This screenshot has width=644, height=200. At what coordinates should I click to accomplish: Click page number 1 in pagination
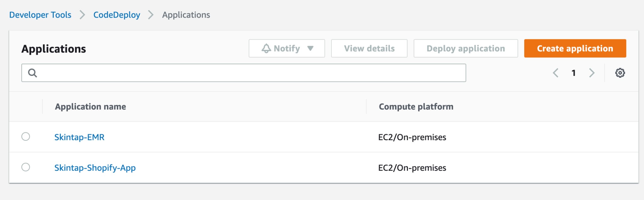coord(574,73)
